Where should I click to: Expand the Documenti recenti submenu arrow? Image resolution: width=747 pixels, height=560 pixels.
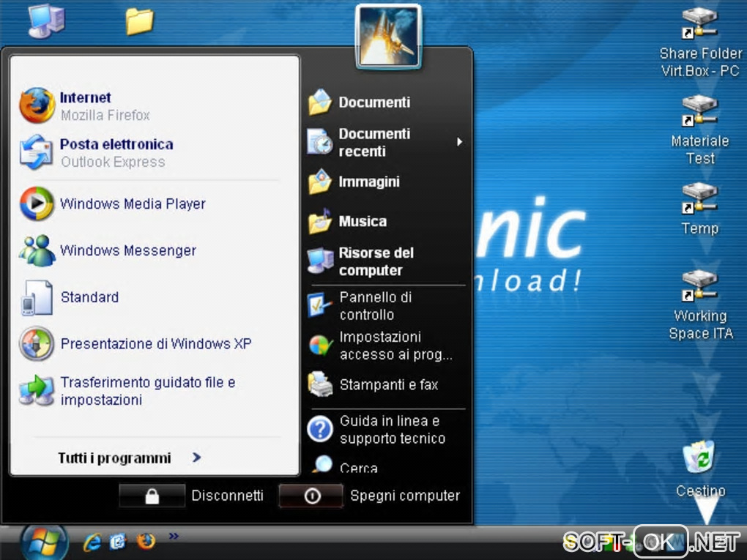click(459, 142)
